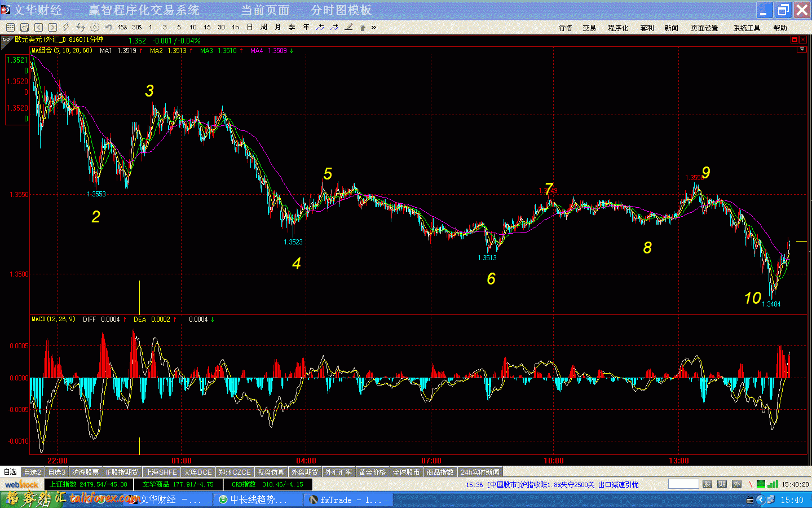Image resolution: width=812 pixels, height=508 pixels.
Task: Switch to yearly (年) period
Action: point(306,27)
